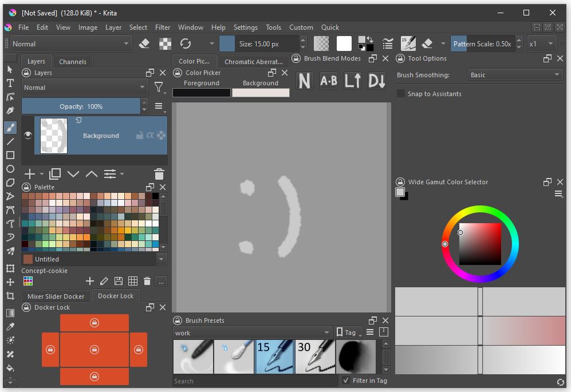Open the Filter menu
Image resolution: width=571 pixels, height=392 pixels.
(163, 27)
